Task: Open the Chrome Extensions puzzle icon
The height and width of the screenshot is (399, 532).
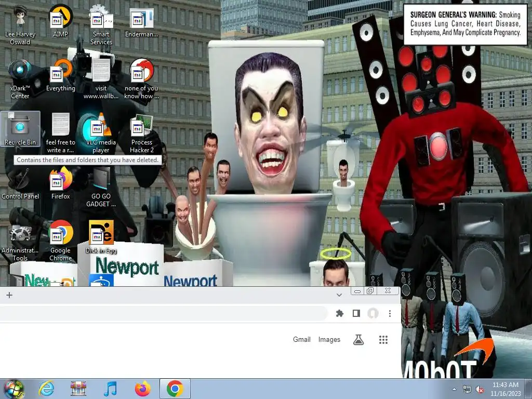Action: tap(339, 313)
